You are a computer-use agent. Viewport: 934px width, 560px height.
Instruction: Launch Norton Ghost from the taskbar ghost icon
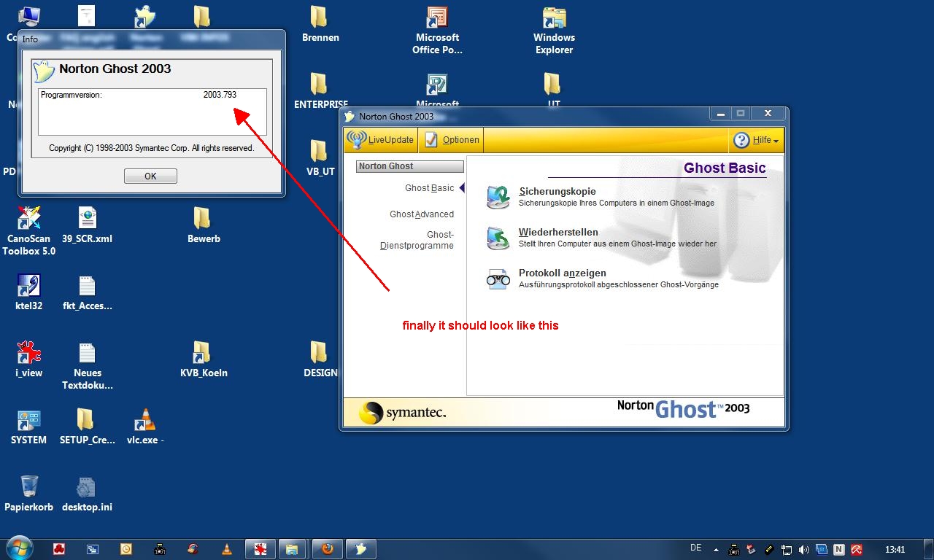point(360,548)
